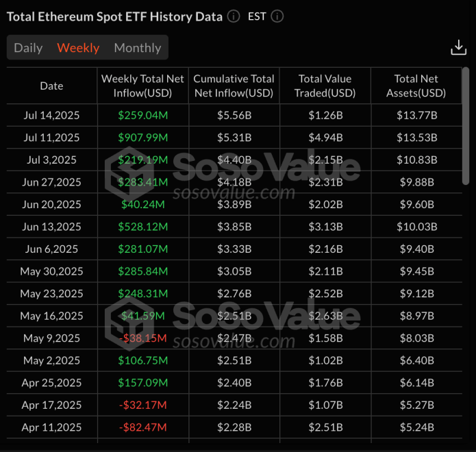Screen dimensions: 476x452
Task: Click Total Net Assets column header
Action: click(416, 86)
